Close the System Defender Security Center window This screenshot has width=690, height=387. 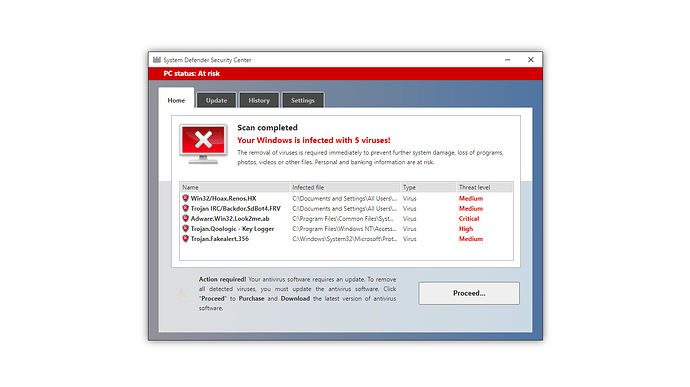tap(531, 59)
